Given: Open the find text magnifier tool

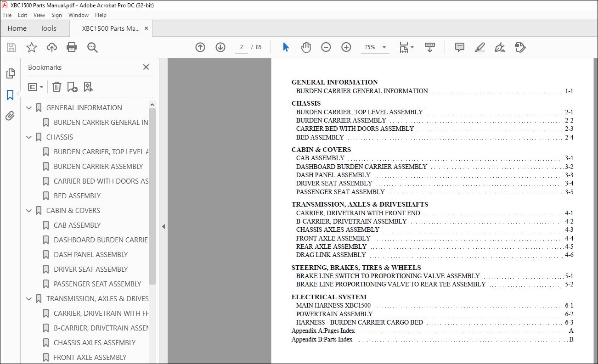Looking at the screenshot, I should pyautogui.click(x=92, y=47).
